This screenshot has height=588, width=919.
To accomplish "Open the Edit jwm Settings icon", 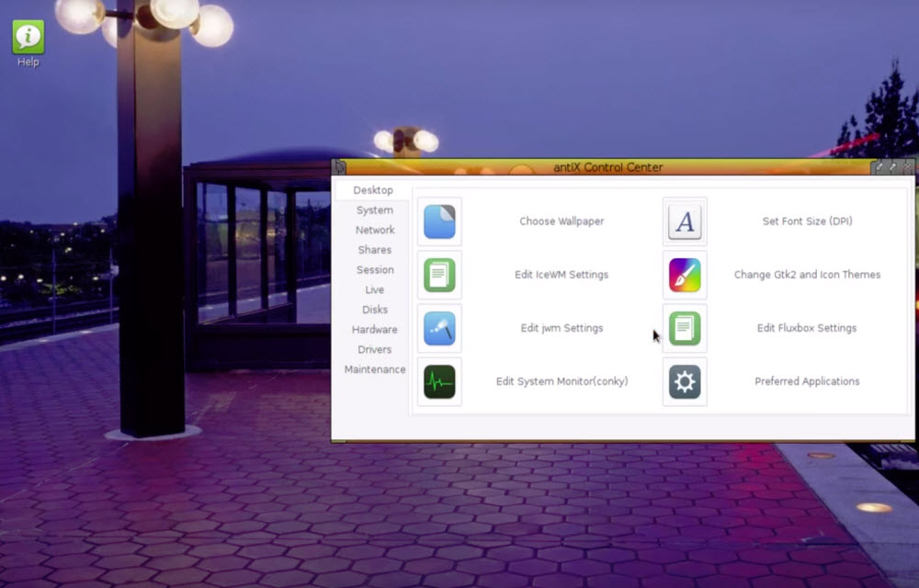I will coord(439,328).
